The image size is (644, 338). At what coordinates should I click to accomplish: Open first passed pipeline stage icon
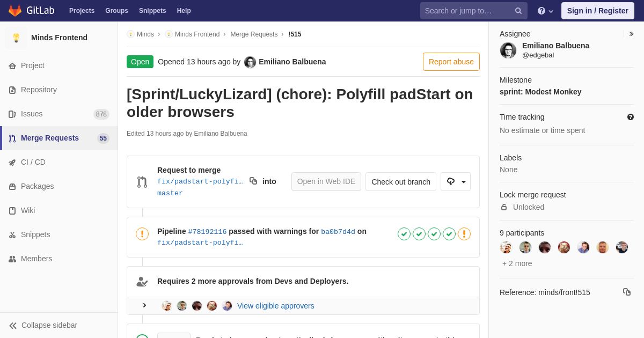(404, 234)
